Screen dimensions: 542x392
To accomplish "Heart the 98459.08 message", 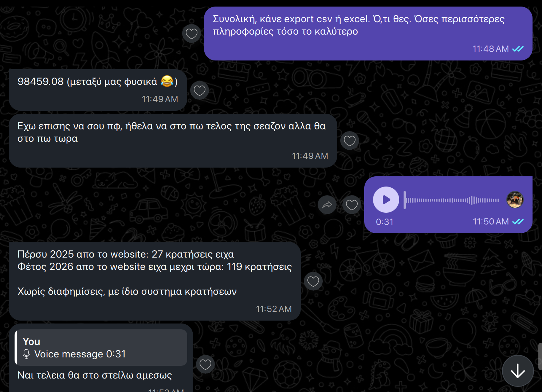I will 200,90.
